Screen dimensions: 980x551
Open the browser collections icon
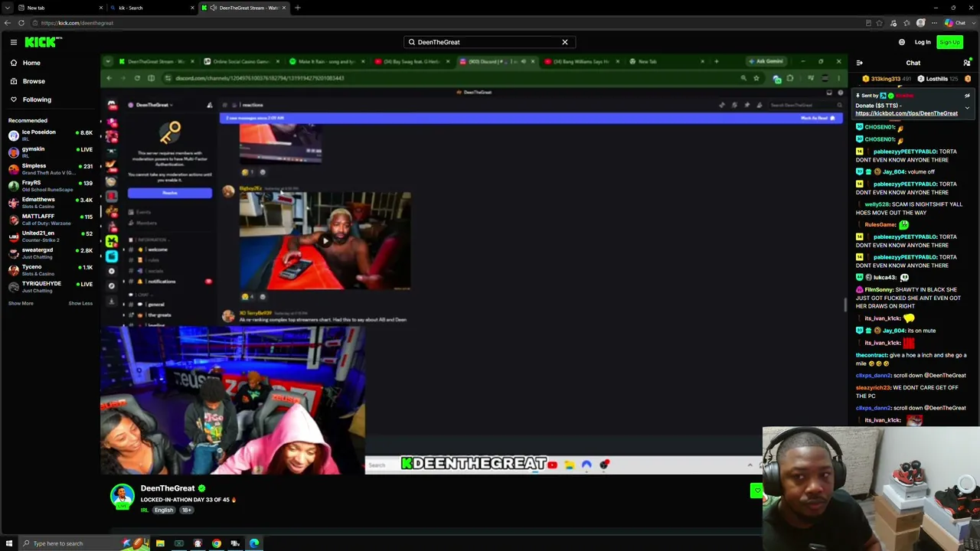907,23
